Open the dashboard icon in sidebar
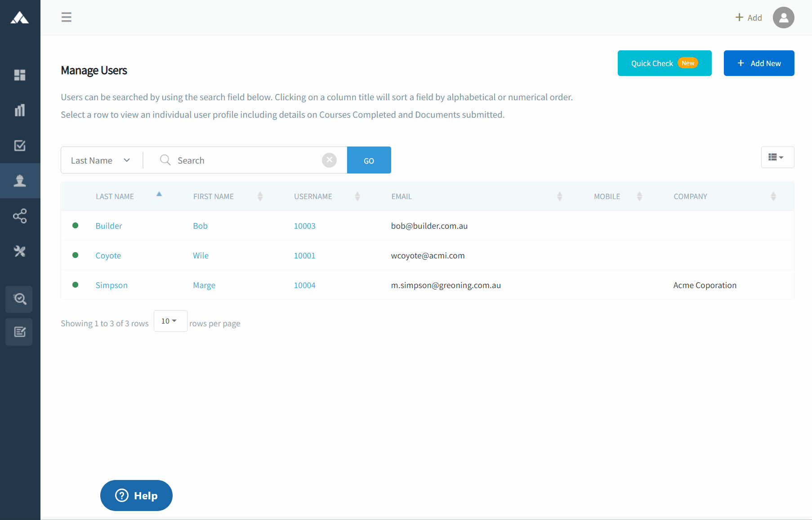The image size is (812, 520). (x=20, y=75)
